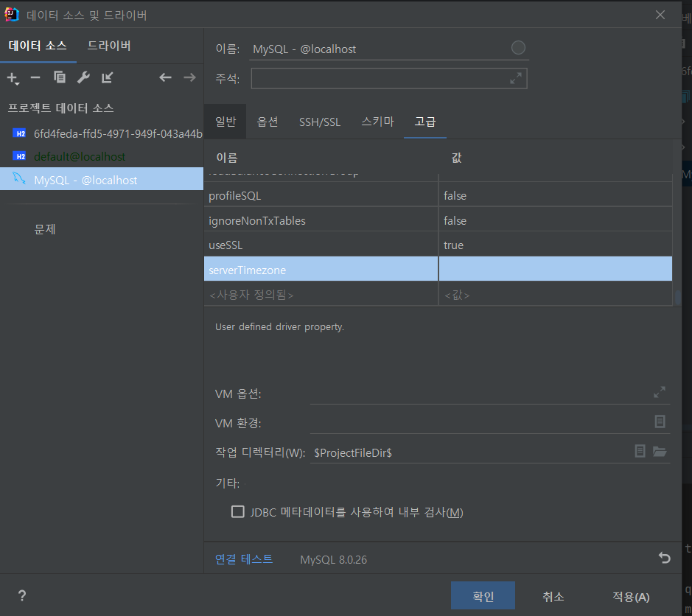This screenshot has width=692, height=616.
Task: Open help with question mark icon
Action: tap(22, 595)
